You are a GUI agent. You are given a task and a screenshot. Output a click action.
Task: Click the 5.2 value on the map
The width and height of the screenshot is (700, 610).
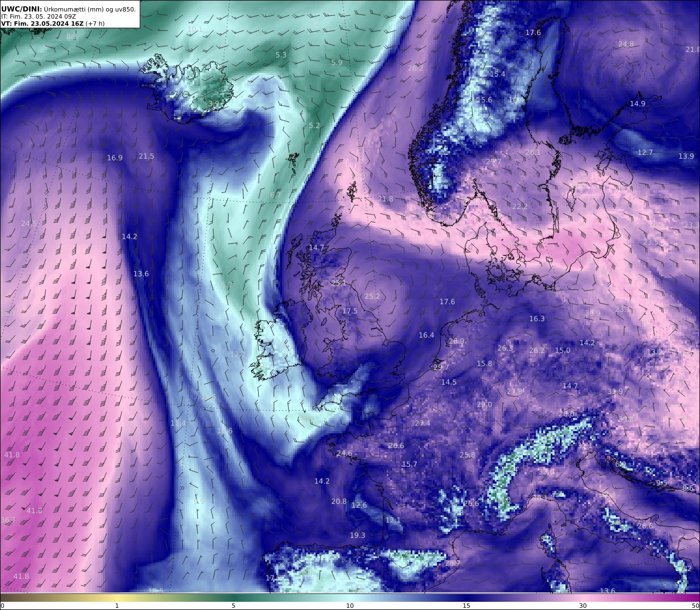(x=314, y=125)
